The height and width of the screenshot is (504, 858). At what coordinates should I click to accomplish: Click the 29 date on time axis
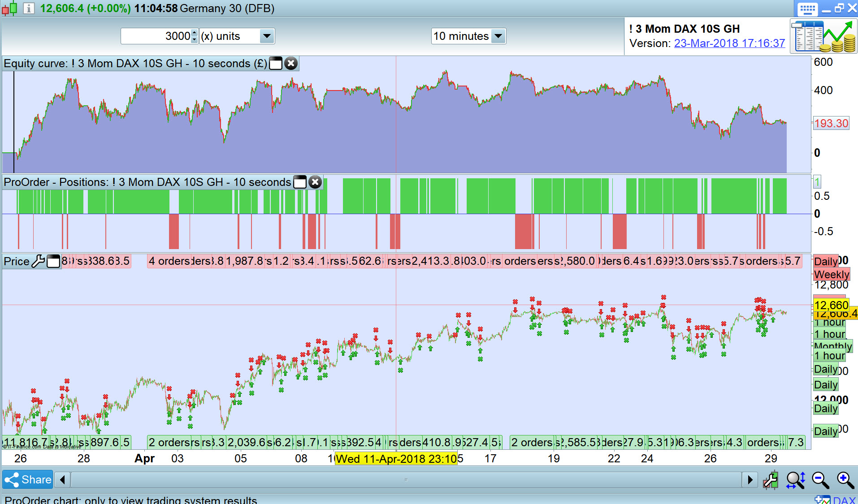[x=771, y=459]
